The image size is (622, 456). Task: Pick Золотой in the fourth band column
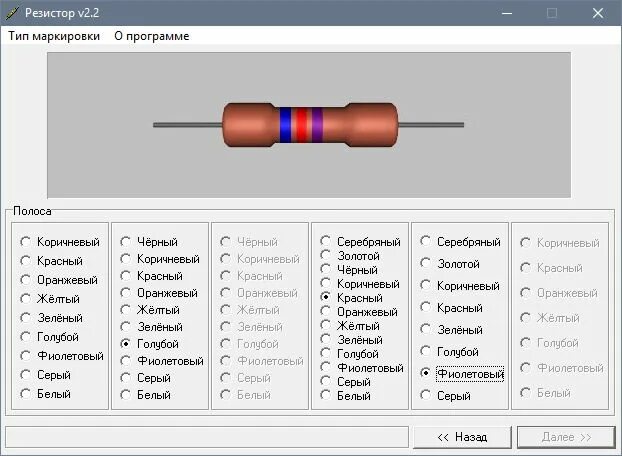[349, 256]
